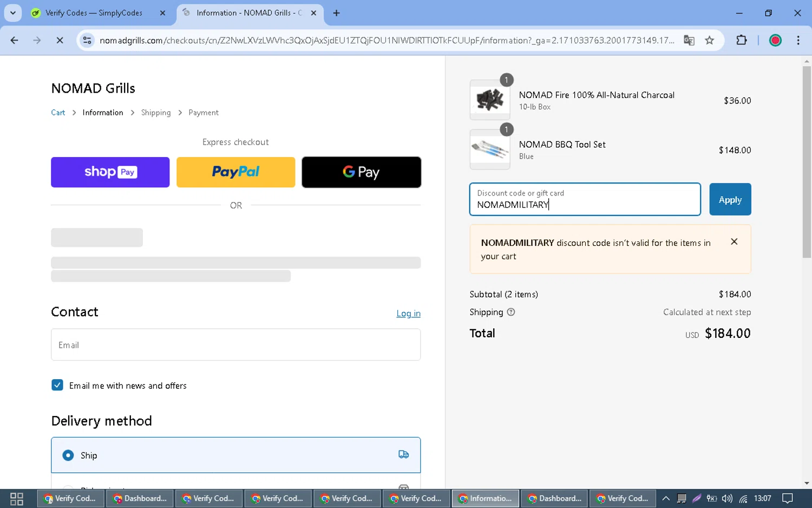This screenshot has width=812, height=508.
Task: Focus the Email input field
Action: point(236,344)
